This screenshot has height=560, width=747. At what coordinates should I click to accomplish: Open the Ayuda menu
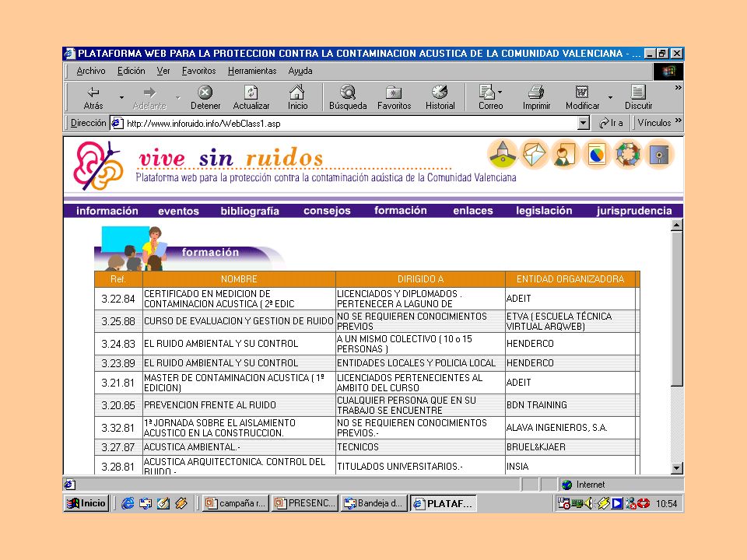(x=300, y=71)
